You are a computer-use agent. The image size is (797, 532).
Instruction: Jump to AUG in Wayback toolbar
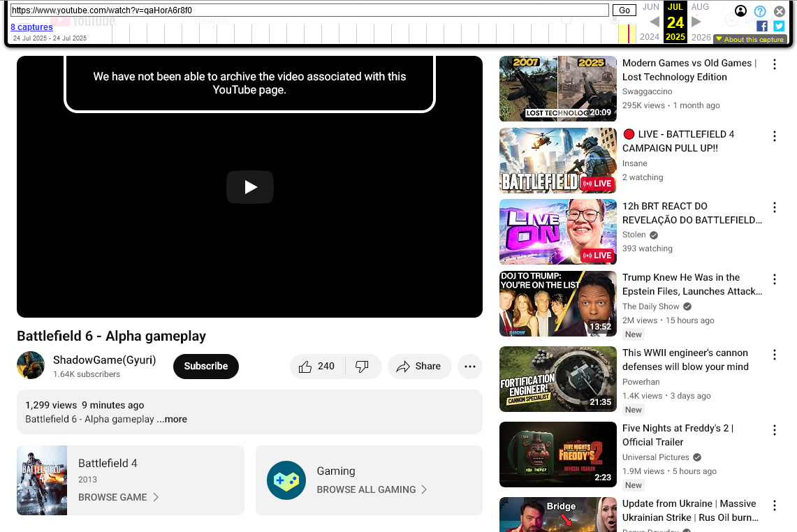(700, 6)
